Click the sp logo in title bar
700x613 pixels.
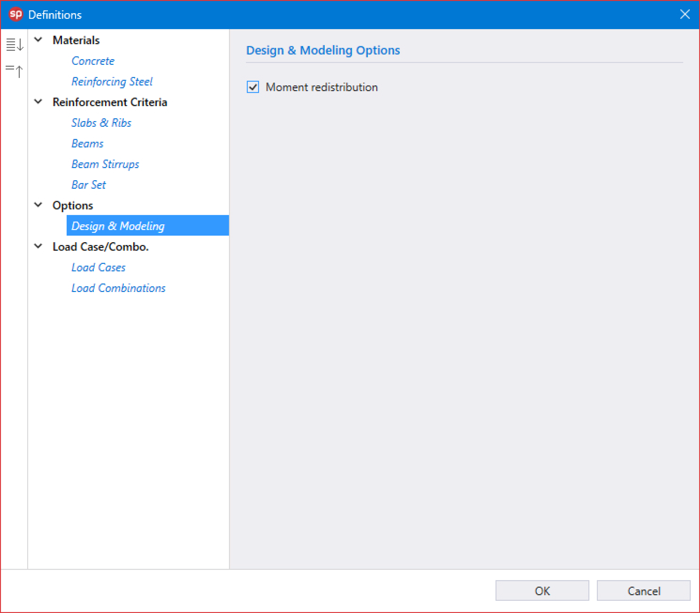16,14
